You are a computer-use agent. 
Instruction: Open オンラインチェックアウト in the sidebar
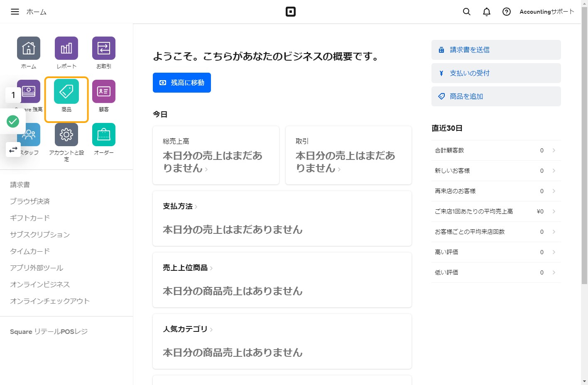click(50, 301)
